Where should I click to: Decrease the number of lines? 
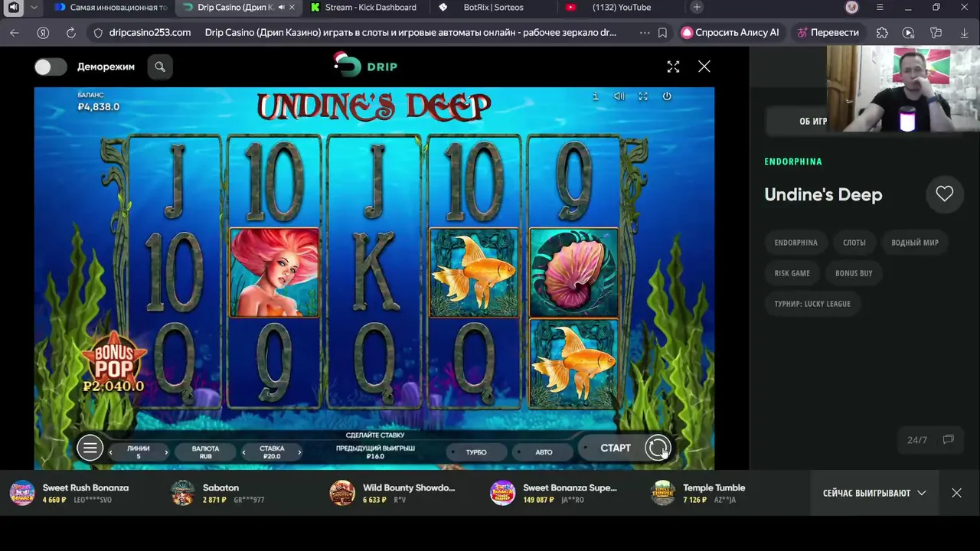(111, 452)
